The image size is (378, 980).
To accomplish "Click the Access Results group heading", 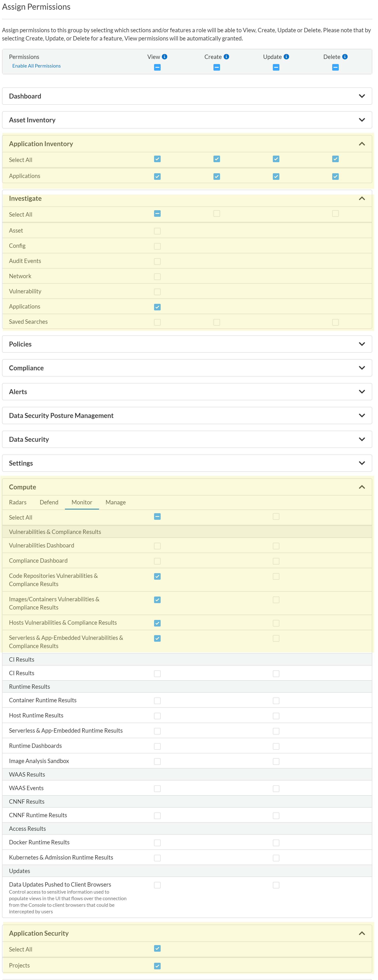I will pyautogui.click(x=27, y=829).
